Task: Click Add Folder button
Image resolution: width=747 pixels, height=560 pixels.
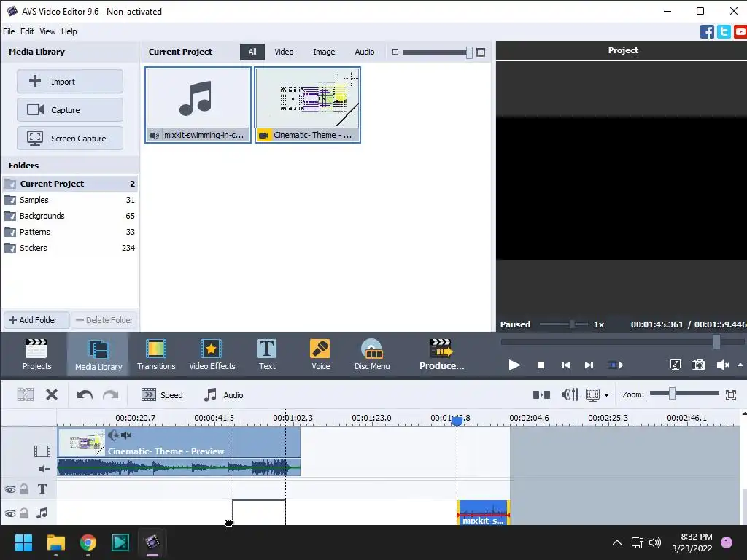Action: point(36,320)
